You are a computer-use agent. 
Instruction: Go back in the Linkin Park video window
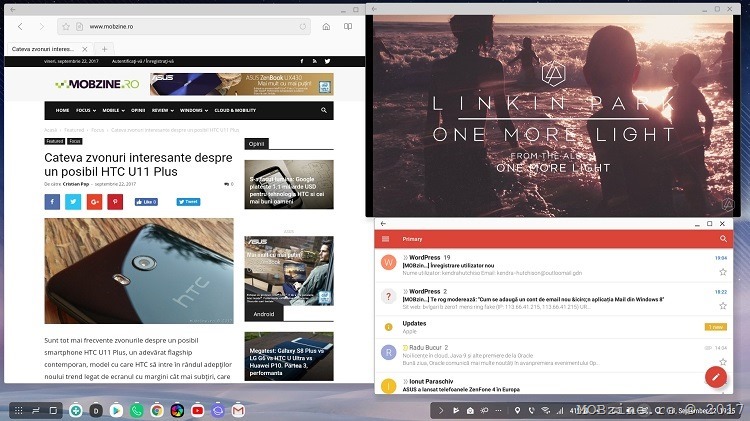click(375, 9)
